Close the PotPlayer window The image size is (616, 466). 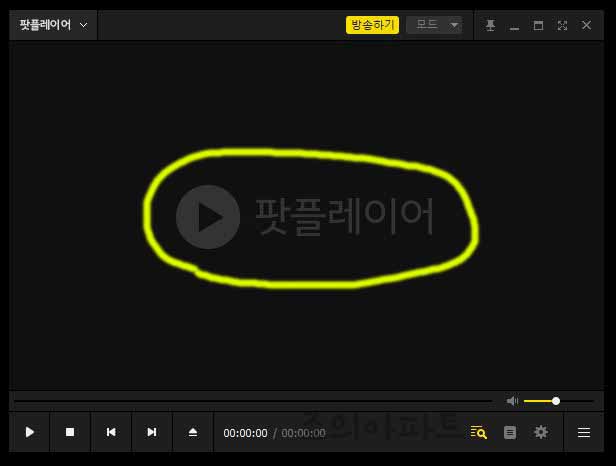point(586,25)
